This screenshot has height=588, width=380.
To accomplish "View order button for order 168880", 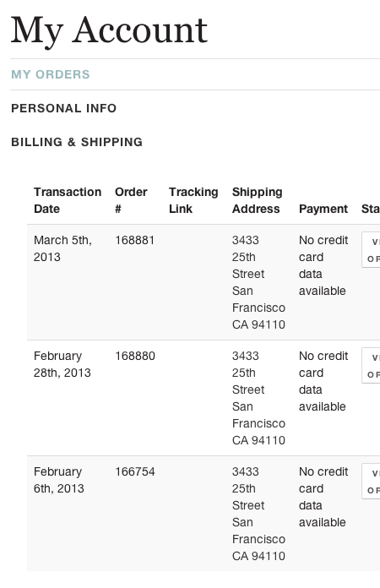I will pyautogui.click(x=371, y=366).
